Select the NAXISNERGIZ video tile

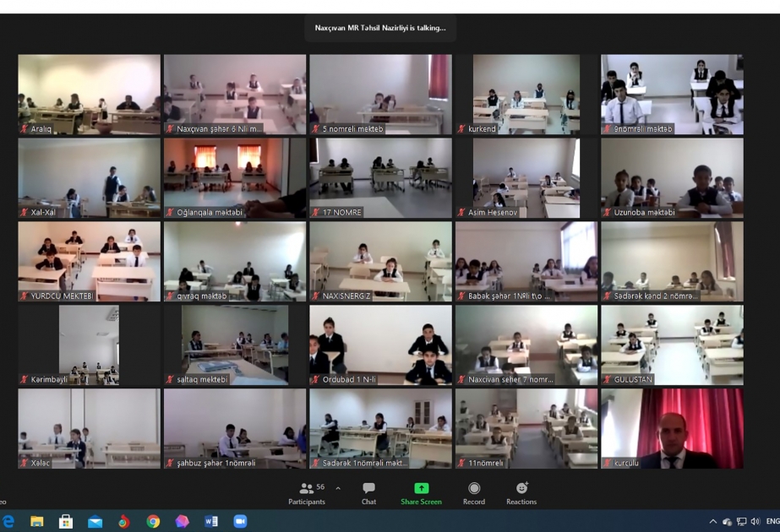pos(381,262)
